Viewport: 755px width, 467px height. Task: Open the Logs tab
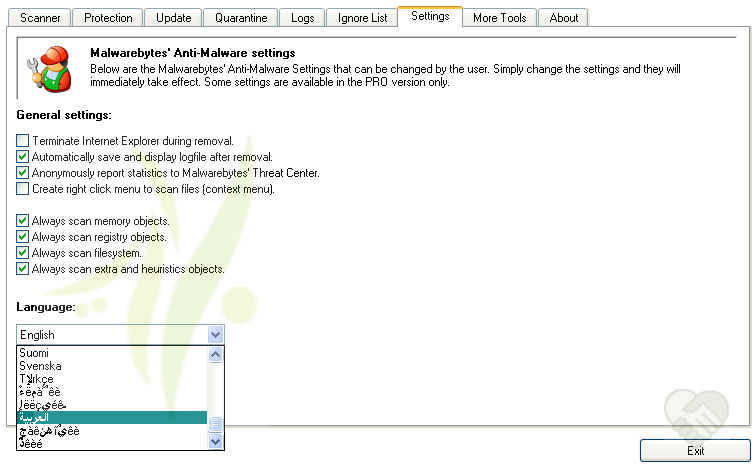coord(302,18)
